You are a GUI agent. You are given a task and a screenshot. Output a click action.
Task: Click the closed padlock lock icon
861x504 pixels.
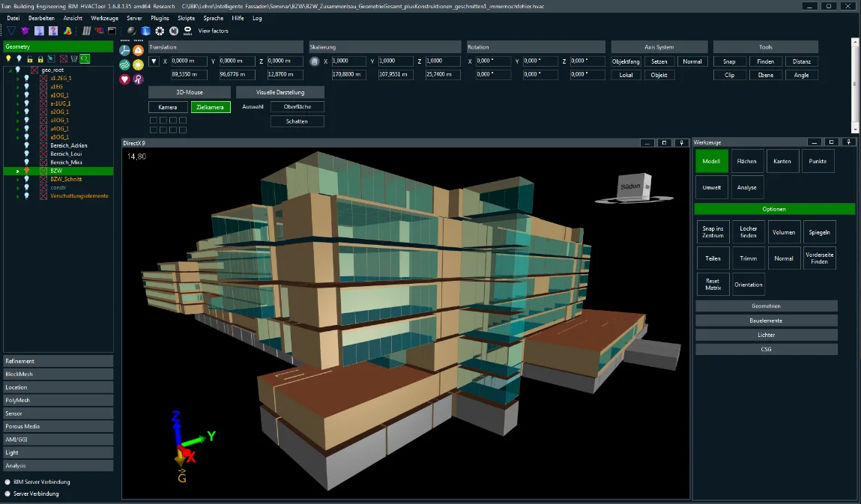[x=40, y=58]
